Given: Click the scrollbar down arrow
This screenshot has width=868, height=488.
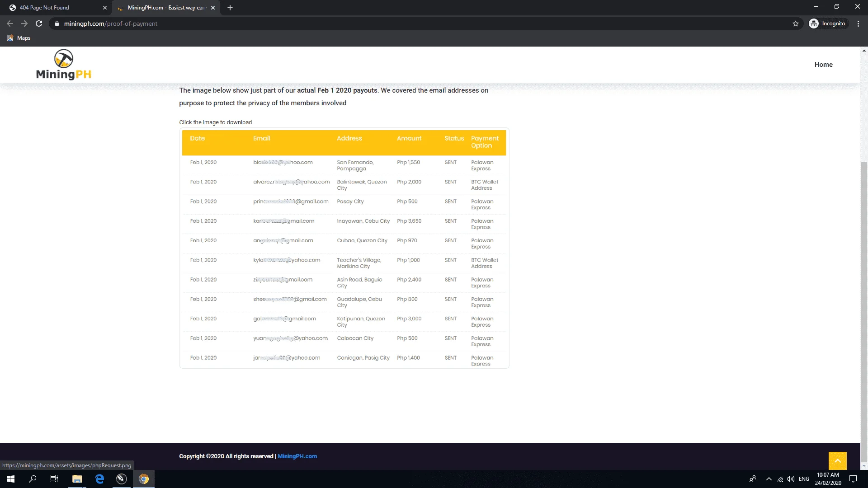Looking at the screenshot, I should (864, 466).
